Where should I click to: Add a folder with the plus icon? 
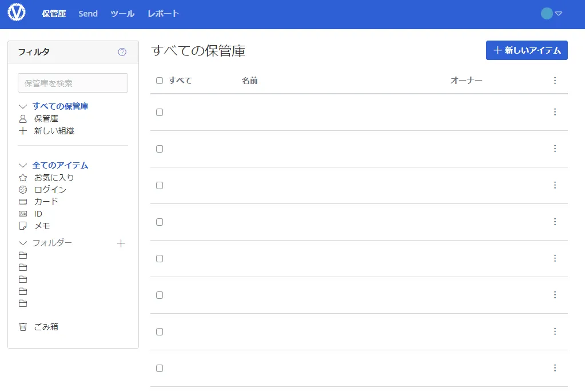121,243
